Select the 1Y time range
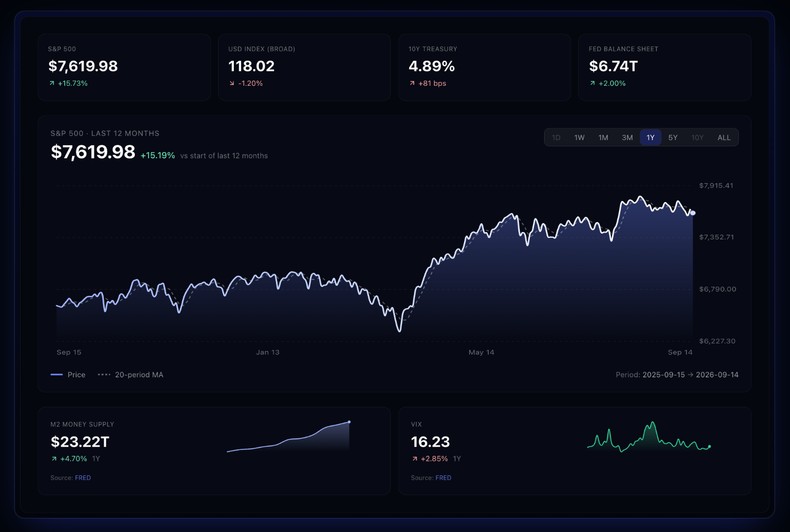The image size is (790, 532). [650, 138]
